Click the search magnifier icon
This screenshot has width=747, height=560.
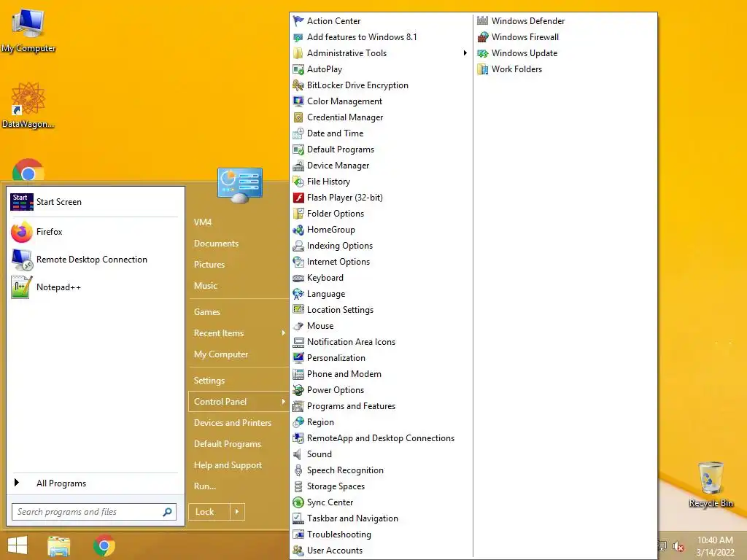click(x=167, y=512)
